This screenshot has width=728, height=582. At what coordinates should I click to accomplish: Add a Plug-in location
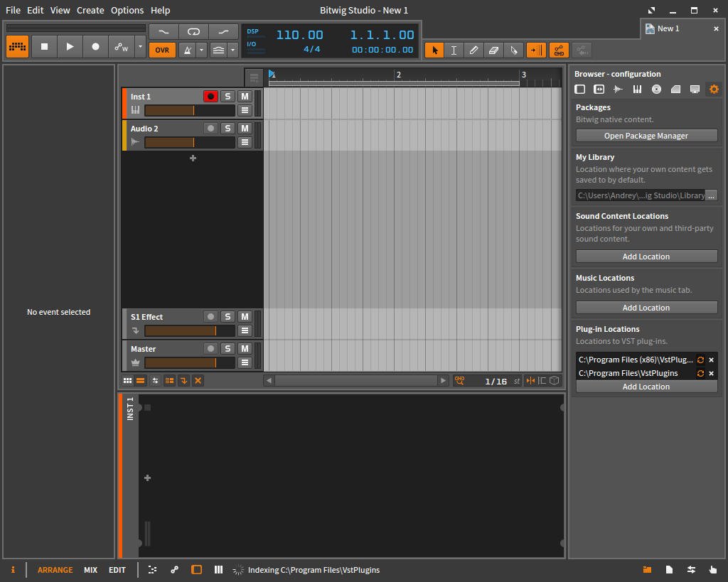pos(646,386)
